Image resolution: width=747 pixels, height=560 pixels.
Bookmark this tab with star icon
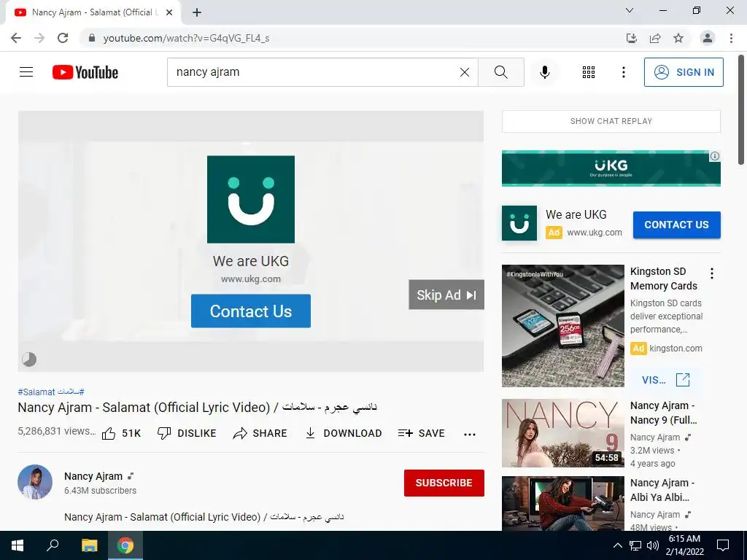678,38
